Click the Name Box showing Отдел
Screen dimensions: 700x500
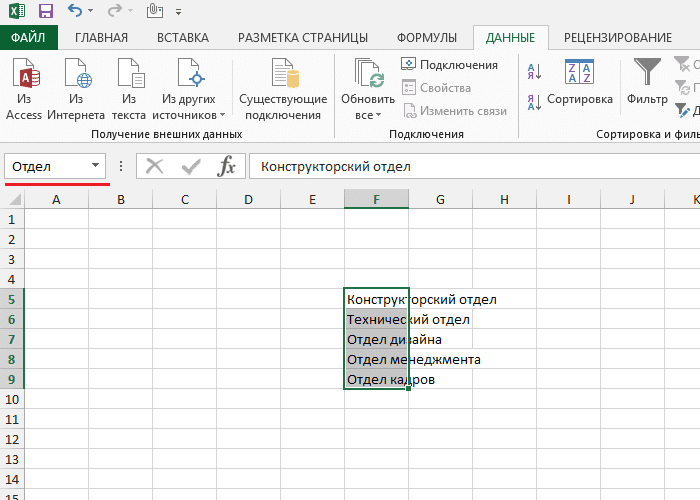48,167
